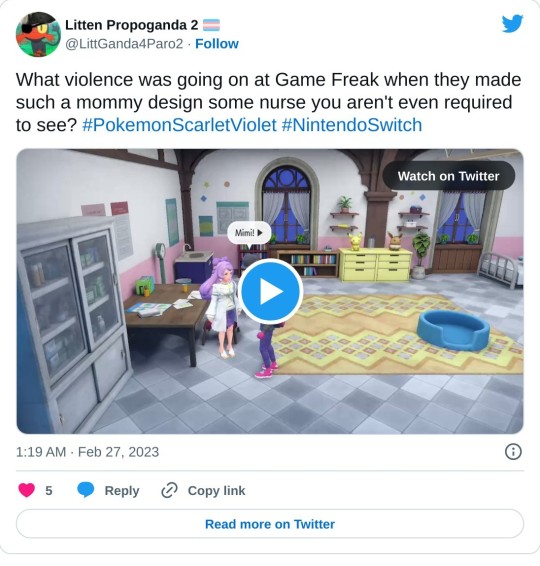The height and width of the screenshot is (566, 540).
Task: Open the #PokemonScarletViolet hashtag
Action: (x=179, y=125)
